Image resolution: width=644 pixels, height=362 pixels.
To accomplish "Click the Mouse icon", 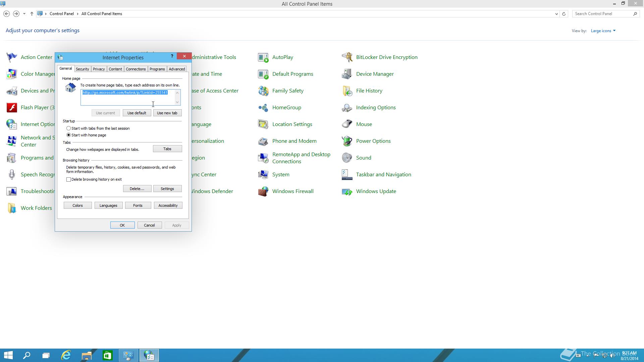I will 347,124.
